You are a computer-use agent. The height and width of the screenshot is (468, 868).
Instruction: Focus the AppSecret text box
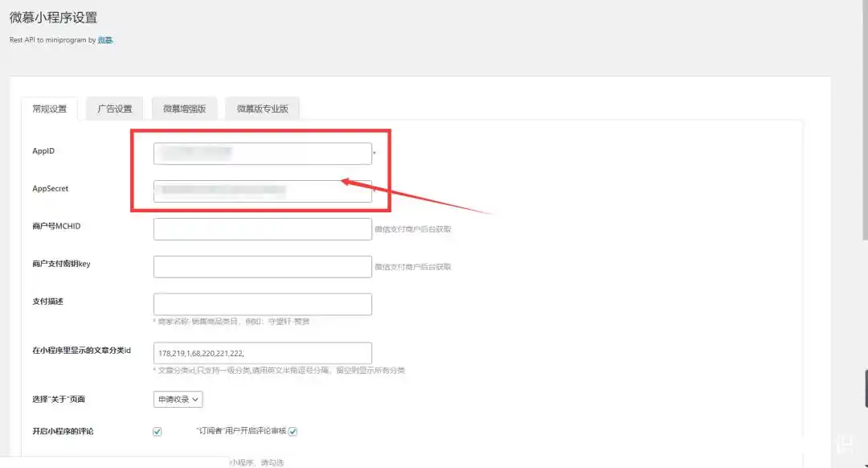click(x=262, y=191)
